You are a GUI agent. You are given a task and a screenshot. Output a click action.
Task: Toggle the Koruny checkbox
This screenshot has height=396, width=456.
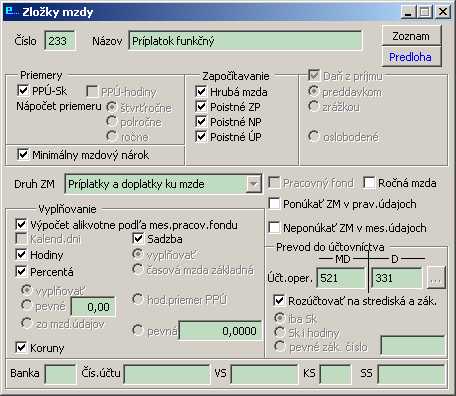pyautogui.click(x=21, y=348)
